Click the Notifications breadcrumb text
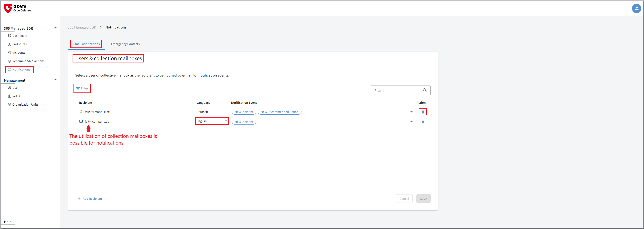644x229 pixels. tap(116, 27)
